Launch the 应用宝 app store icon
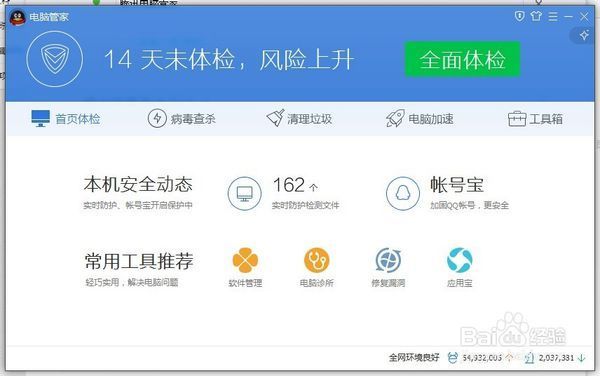 (x=460, y=260)
